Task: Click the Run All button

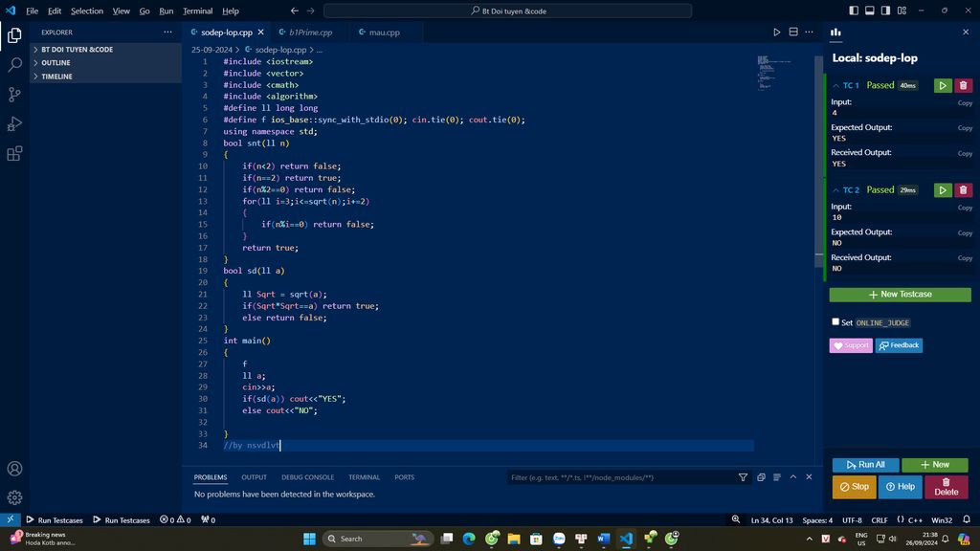Action: (x=865, y=465)
